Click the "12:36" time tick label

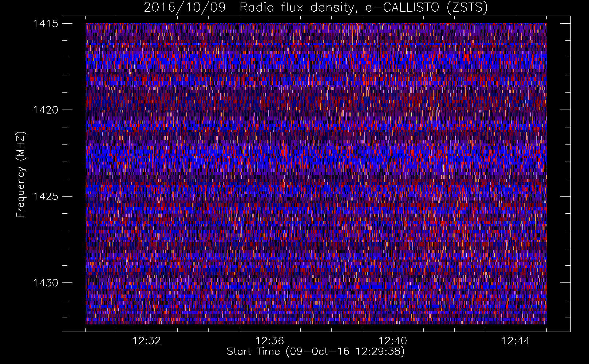tap(270, 341)
